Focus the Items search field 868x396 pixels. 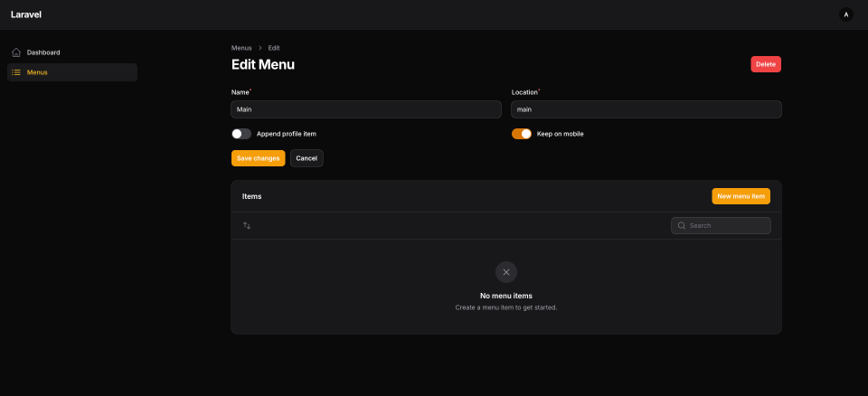728,225
